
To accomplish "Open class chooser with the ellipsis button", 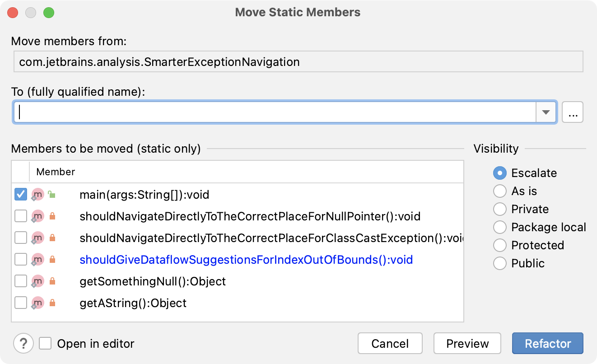I will 573,112.
